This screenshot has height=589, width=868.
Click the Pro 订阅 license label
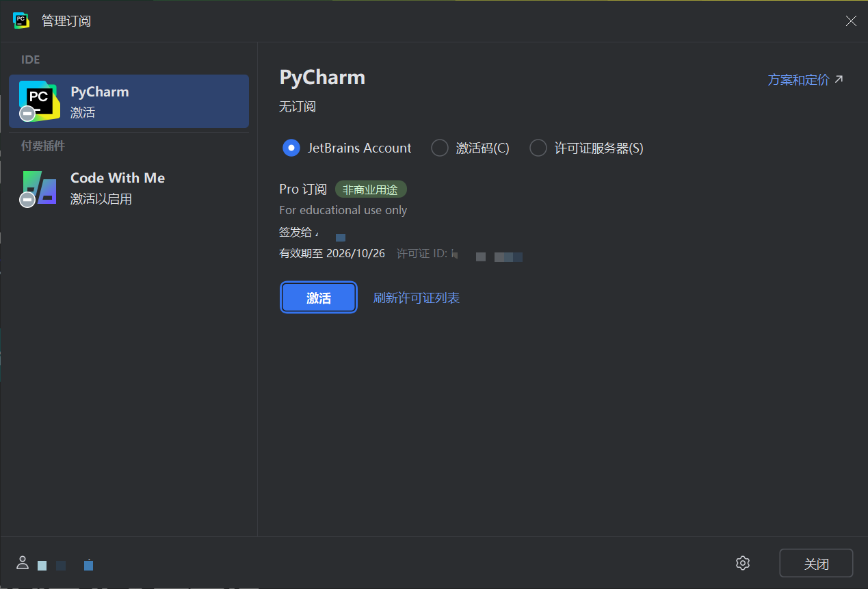pos(303,189)
